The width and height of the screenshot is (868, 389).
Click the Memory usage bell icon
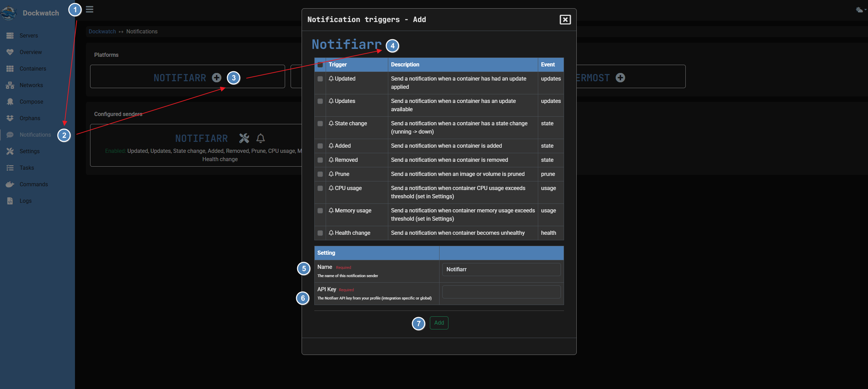tap(331, 210)
